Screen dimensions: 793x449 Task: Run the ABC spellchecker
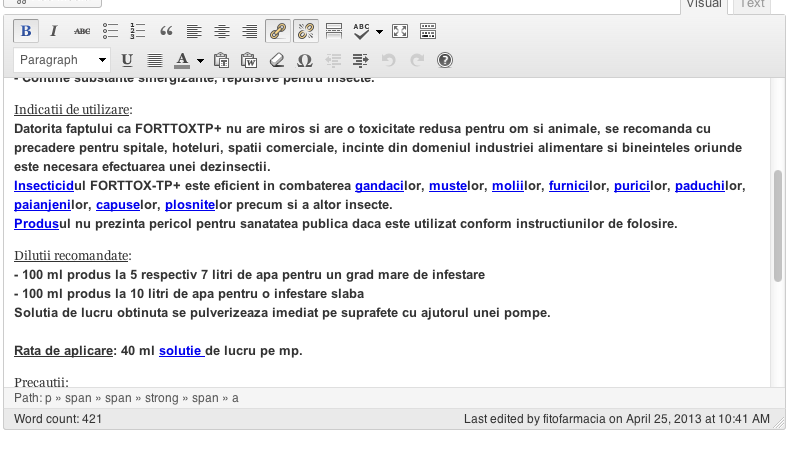point(361,31)
